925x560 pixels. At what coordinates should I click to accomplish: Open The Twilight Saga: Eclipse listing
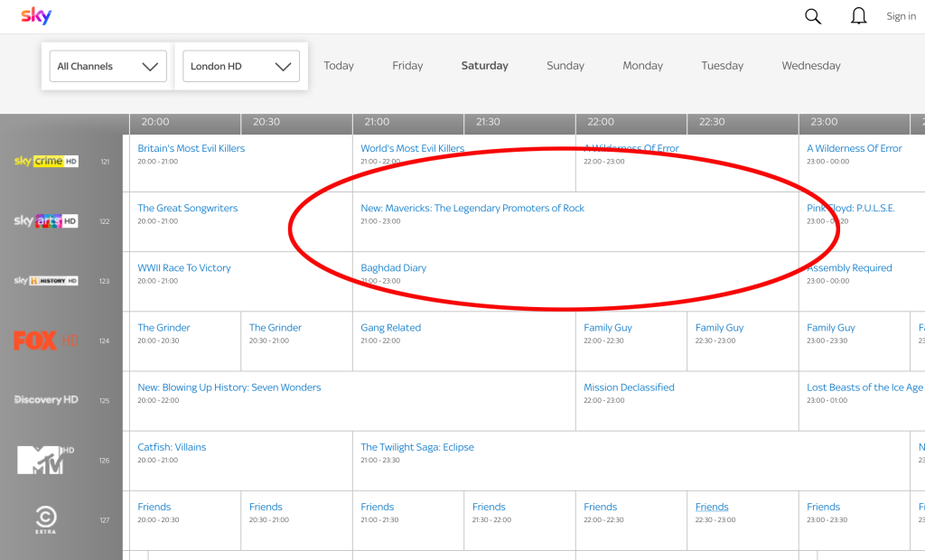click(x=417, y=447)
